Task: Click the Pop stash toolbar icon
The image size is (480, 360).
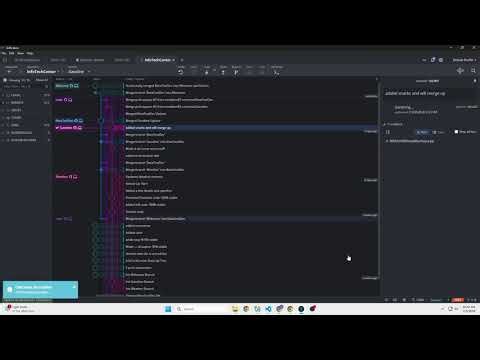Action: point(262,72)
